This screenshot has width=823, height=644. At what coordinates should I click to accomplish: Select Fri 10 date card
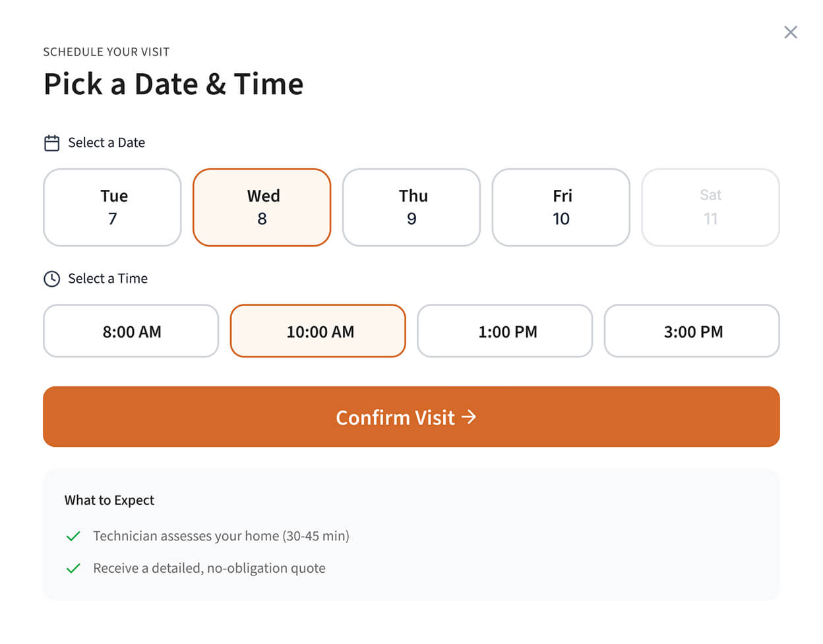point(561,207)
